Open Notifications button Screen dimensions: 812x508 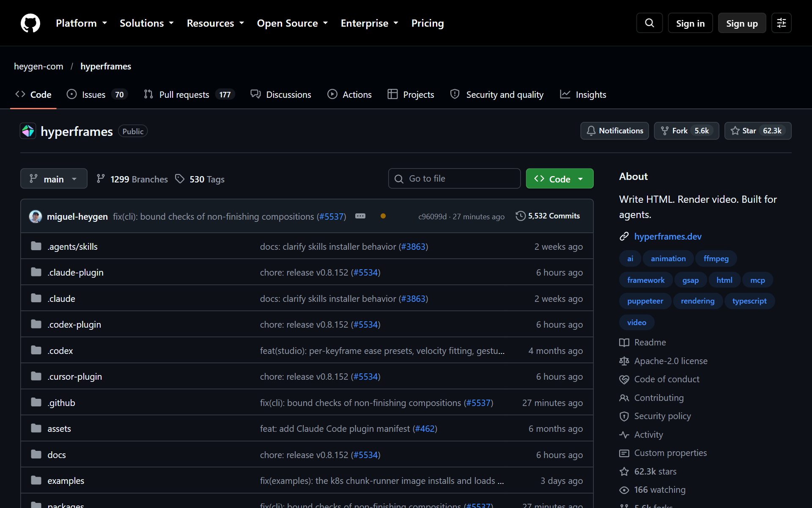click(614, 131)
